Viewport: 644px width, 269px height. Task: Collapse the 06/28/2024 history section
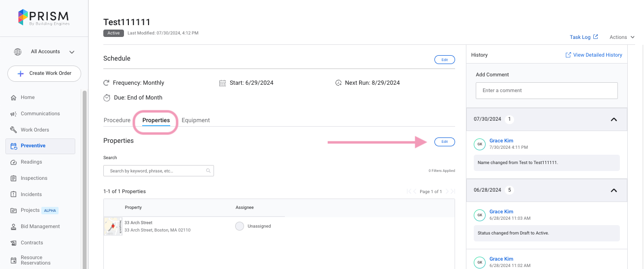tap(613, 190)
